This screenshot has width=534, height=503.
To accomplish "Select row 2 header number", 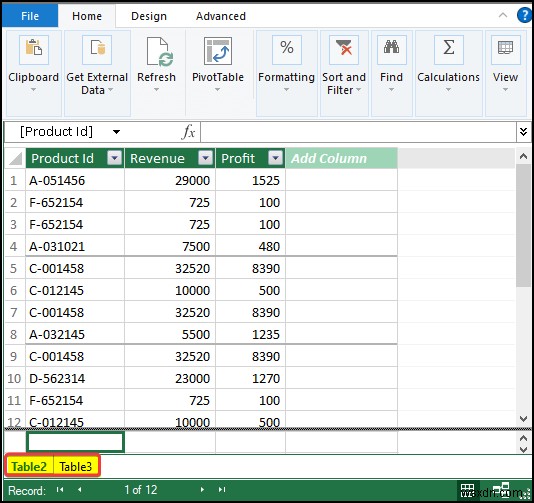I will (x=14, y=203).
